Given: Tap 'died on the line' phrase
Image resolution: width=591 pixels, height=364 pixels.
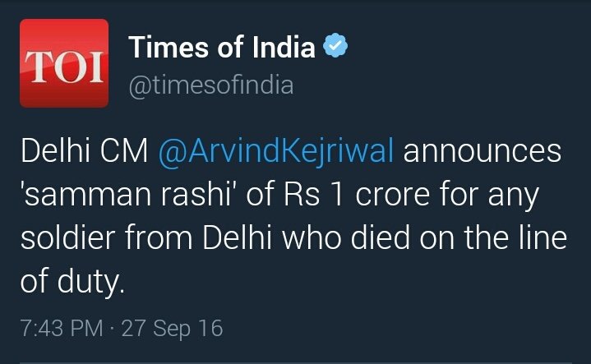Looking at the screenshot, I should coord(459,237).
